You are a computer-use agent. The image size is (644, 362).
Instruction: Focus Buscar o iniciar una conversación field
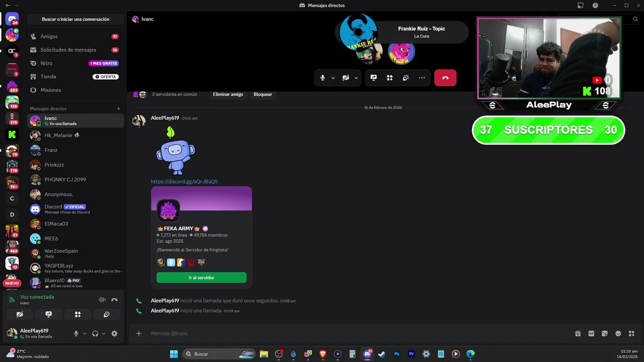pyautogui.click(x=75, y=19)
